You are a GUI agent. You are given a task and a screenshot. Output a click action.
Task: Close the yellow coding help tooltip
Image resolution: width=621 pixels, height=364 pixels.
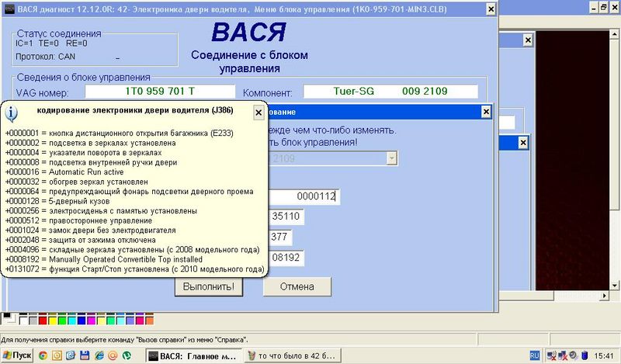[258, 113]
